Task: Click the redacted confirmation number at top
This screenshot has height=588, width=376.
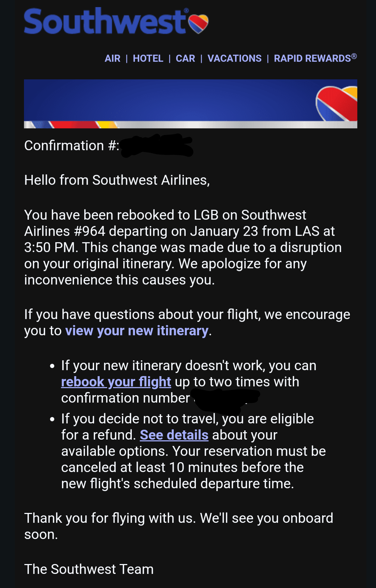Action: pyautogui.click(x=157, y=145)
